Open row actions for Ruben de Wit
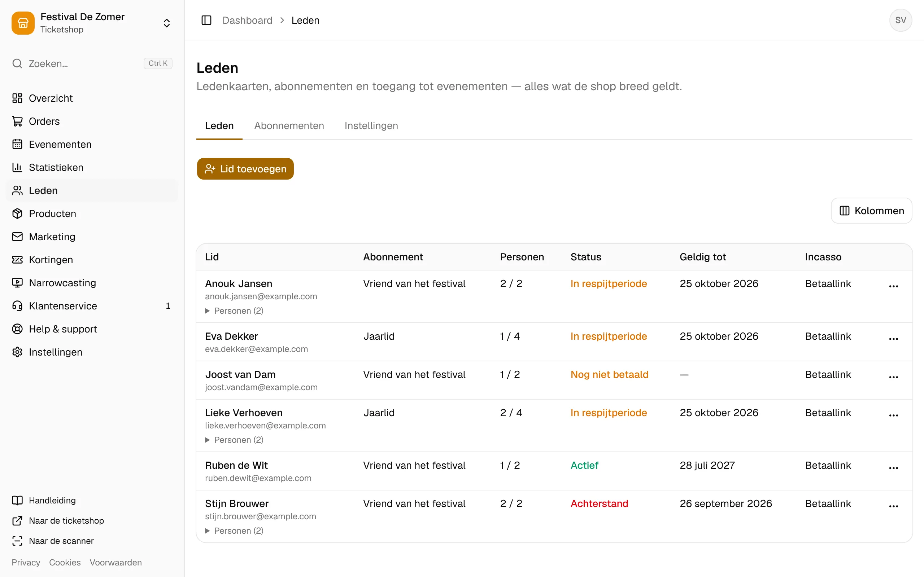This screenshot has height=577, width=924. click(893, 468)
